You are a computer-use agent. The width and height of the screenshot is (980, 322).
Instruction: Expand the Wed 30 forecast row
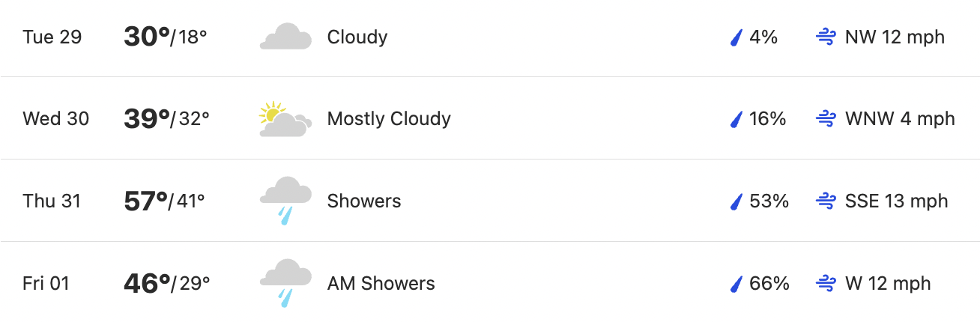(x=490, y=118)
